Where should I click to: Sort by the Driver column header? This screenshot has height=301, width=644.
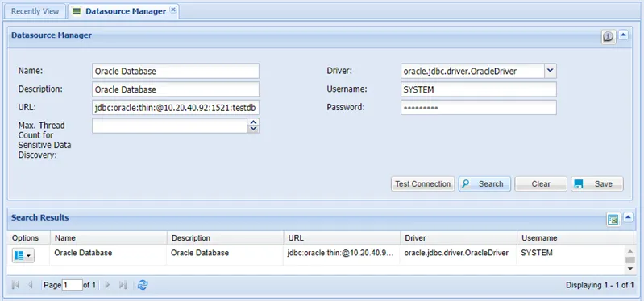click(x=459, y=238)
